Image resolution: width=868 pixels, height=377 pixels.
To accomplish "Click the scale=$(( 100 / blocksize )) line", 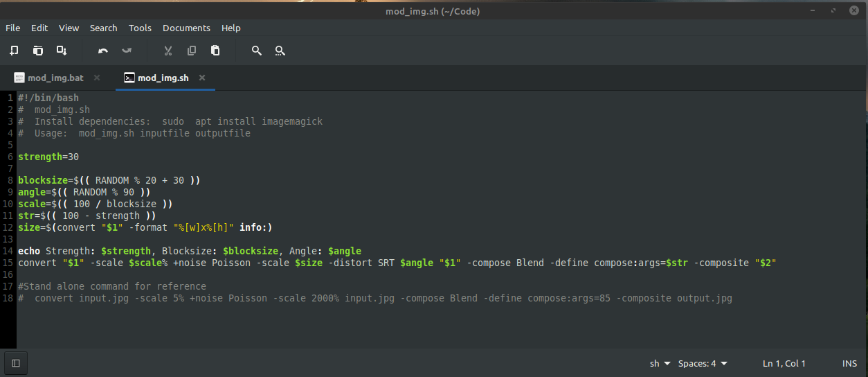I will (x=96, y=204).
